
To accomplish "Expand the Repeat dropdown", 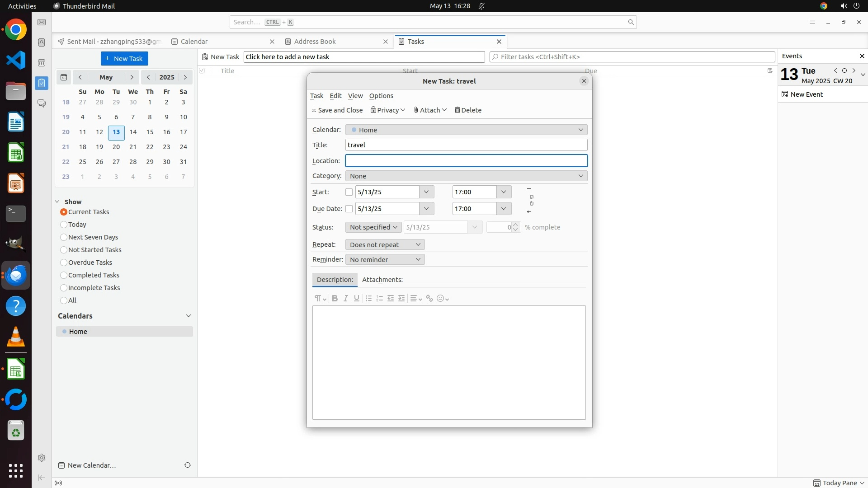I will point(385,244).
